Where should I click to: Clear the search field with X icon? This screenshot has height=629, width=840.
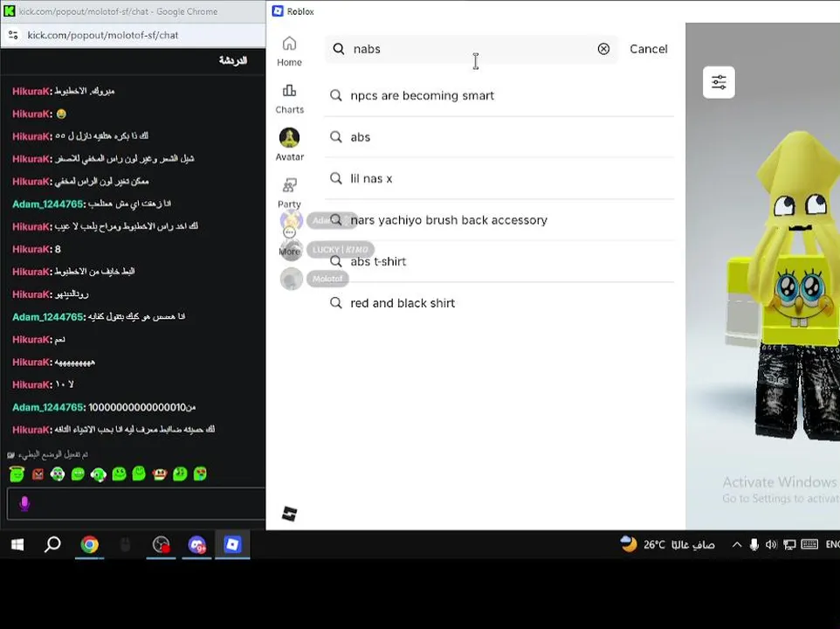click(603, 49)
